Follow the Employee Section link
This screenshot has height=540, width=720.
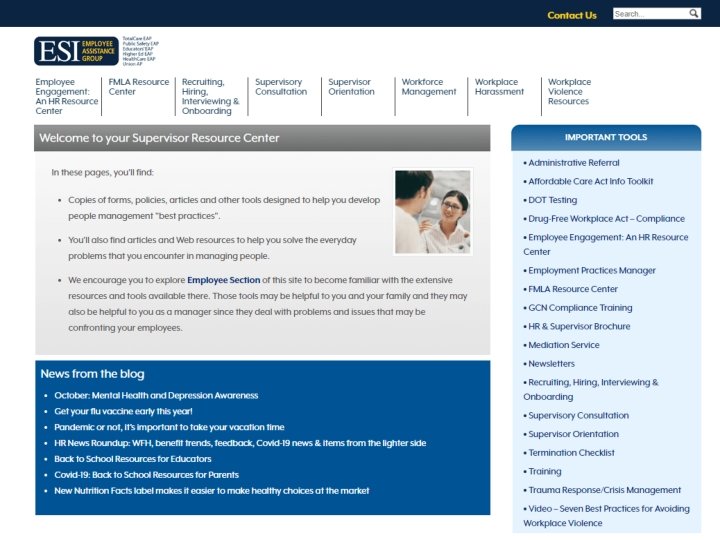coord(224,280)
